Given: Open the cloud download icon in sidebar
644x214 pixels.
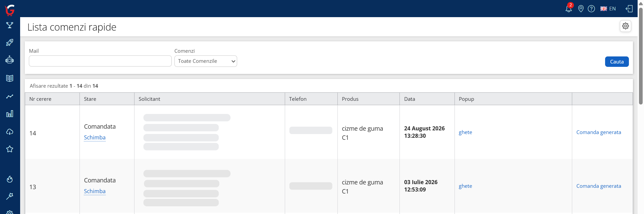Looking at the screenshot, I should [x=10, y=131].
